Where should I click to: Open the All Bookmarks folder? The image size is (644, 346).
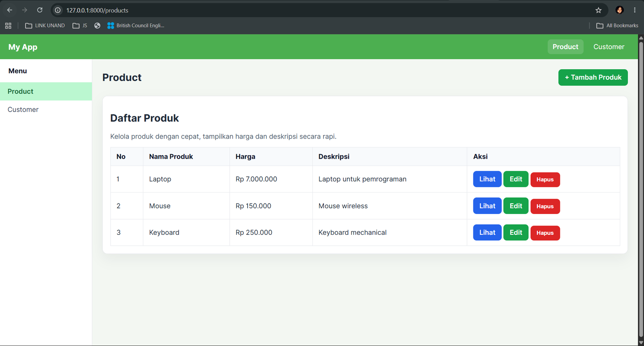tap(617, 26)
